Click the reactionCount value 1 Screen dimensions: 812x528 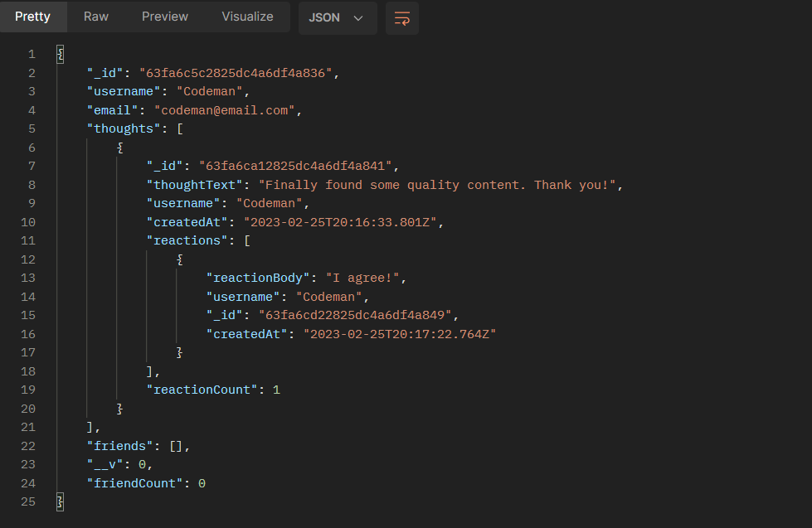276,390
